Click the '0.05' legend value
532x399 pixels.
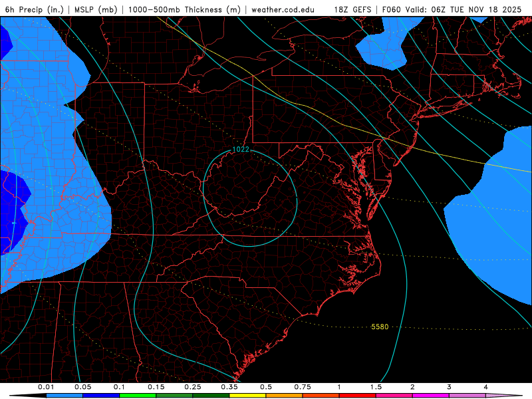pyautogui.click(x=82, y=387)
